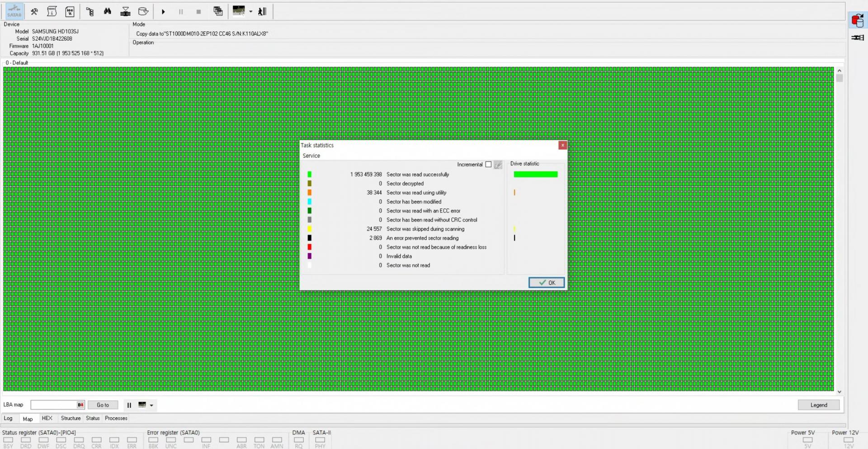Click the walking man exit icon
The height and width of the screenshot is (449, 868).
click(x=262, y=12)
